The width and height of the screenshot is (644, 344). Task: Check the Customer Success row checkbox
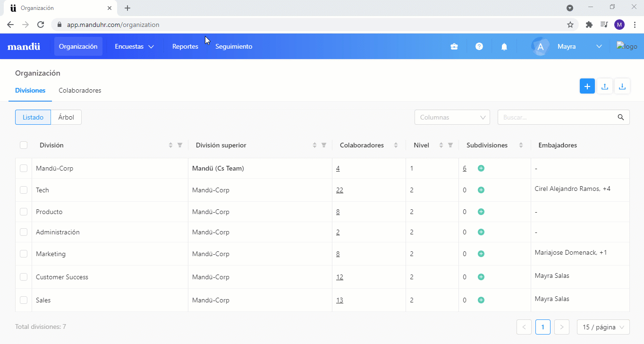pyautogui.click(x=24, y=277)
